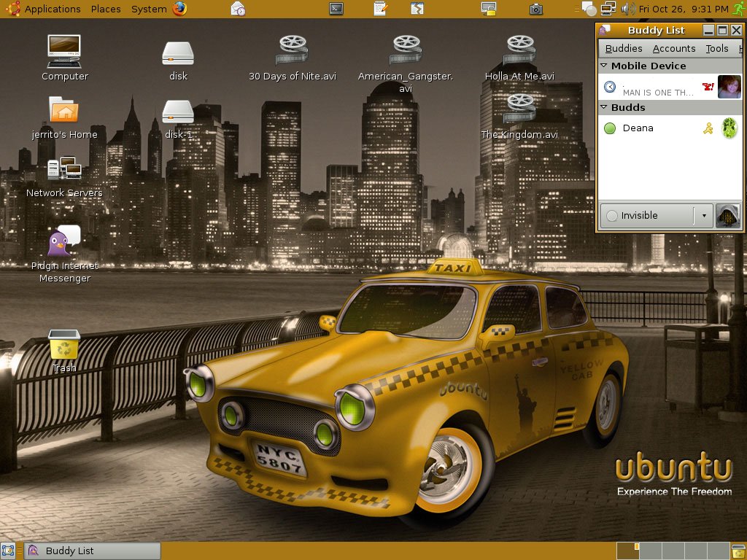Click the AIM protocol icon next to Deana
747x560 pixels.
[x=708, y=128]
